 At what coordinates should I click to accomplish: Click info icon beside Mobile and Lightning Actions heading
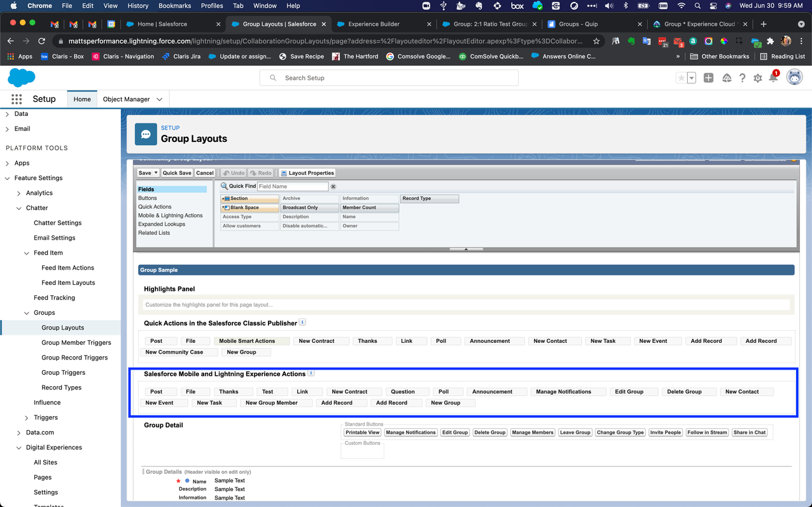point(311,373)
